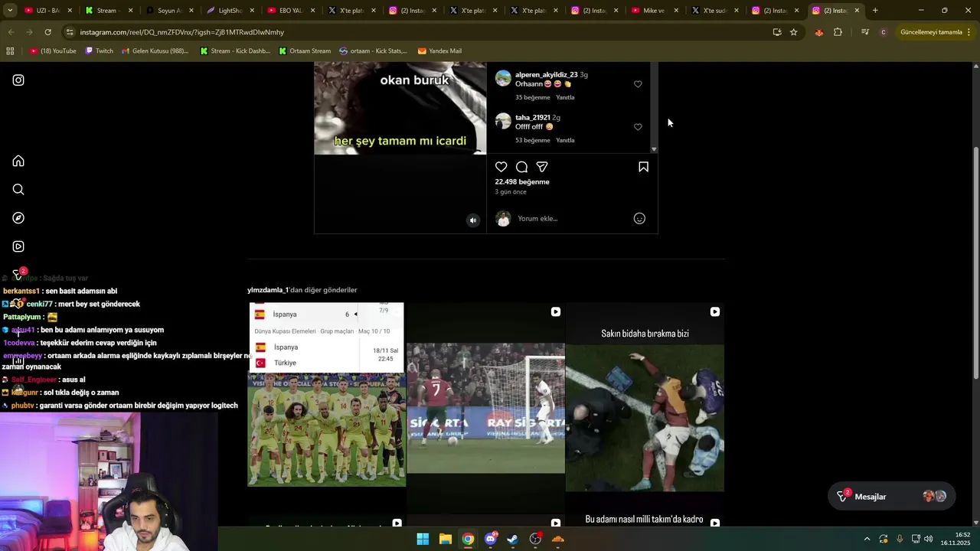Switch to the 'UZI - BA' YouTube tab
980x551 pixels.
49,11
